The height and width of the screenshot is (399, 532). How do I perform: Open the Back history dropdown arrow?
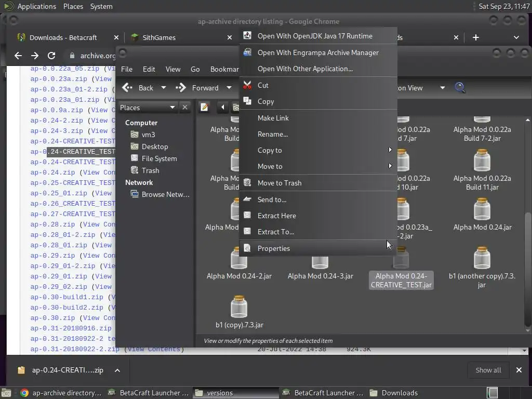[164, 88]
